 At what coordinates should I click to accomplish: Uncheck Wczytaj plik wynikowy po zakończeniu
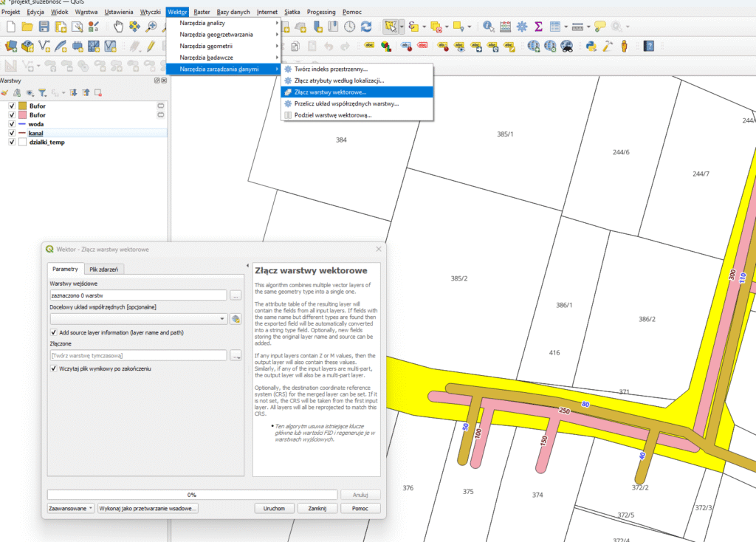pos(55,368)
